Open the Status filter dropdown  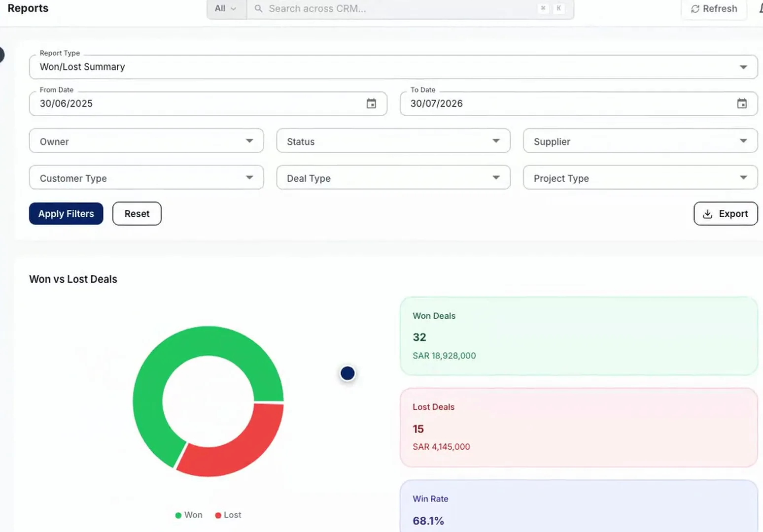tap(393, 141)
